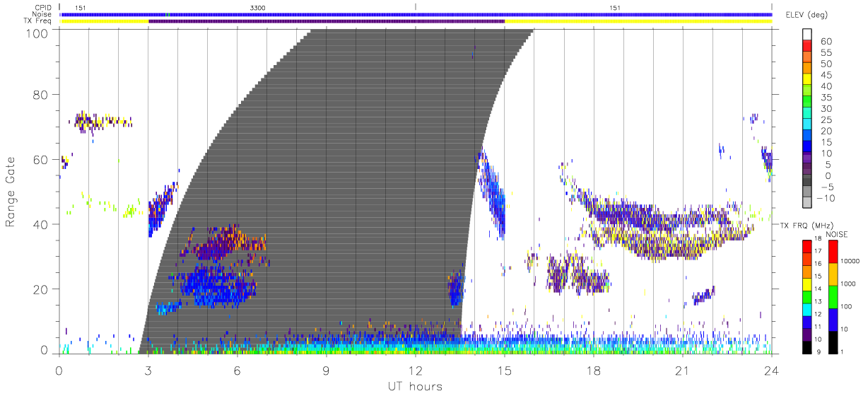
Task: Click ELEV colorbar label 45
Action: click(x=826, y=75)
